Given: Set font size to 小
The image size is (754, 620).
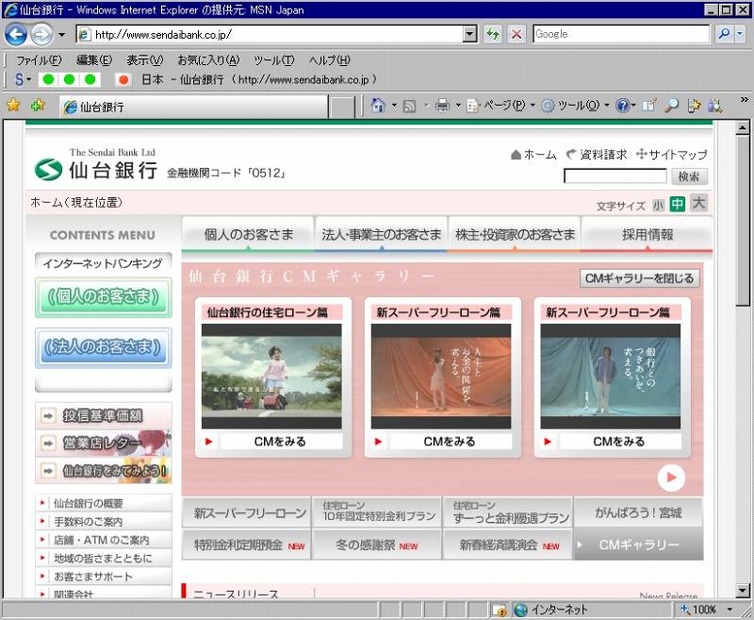Looking at the screenshot, I should [658, 205].
